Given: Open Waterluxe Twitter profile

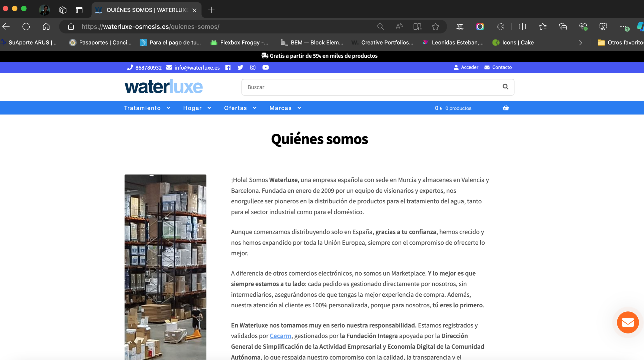Looking at the screenshot, I should 240,67.
